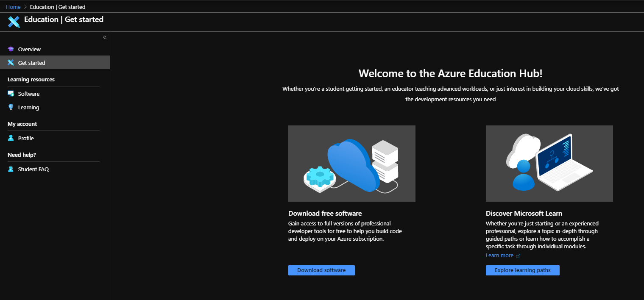Navigate to Home via the breadcrumb
This screenshot has height=300, width=644.
coord(13,7)
